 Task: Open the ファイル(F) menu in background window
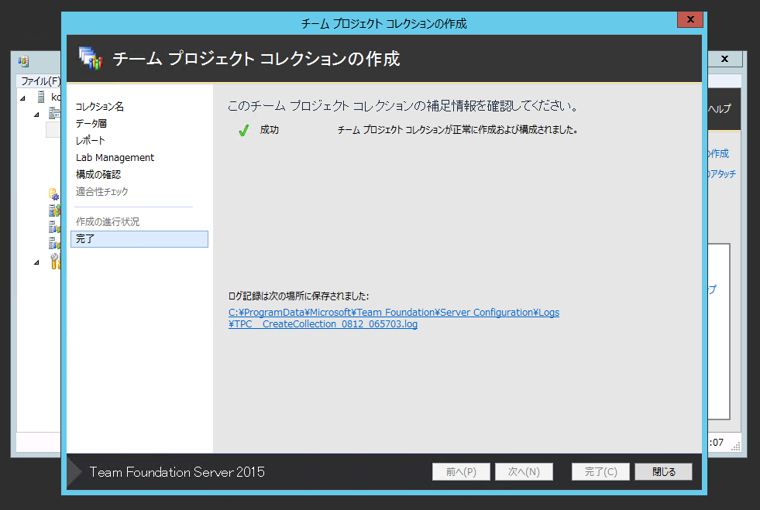(x=40, y=81)
